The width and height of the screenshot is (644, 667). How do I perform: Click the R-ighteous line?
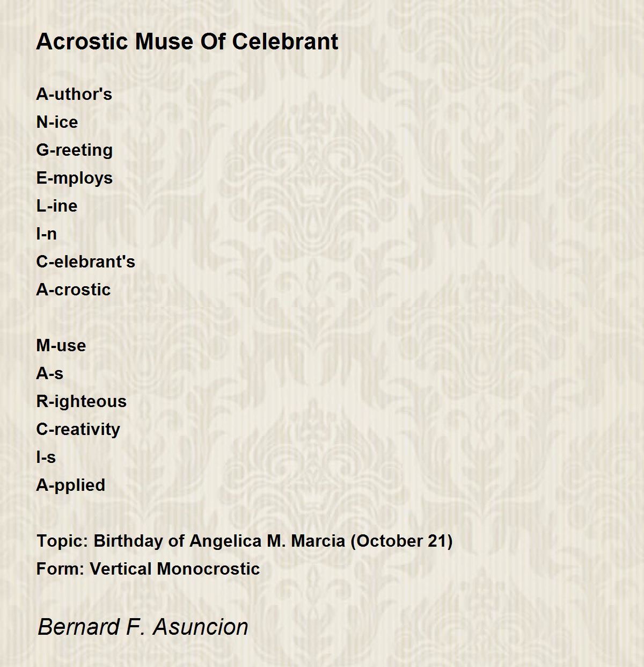pos(82,401)
